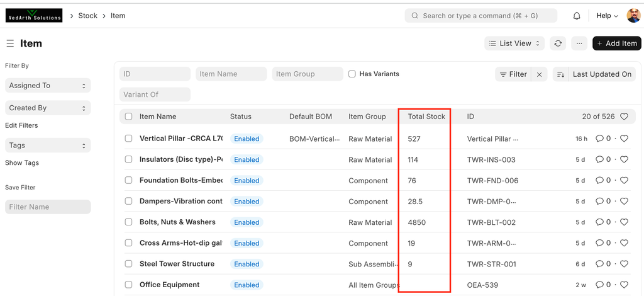Open the Help menu
Image resolution: width=644 pixels, height=296 pixels.
coord(607,16)
